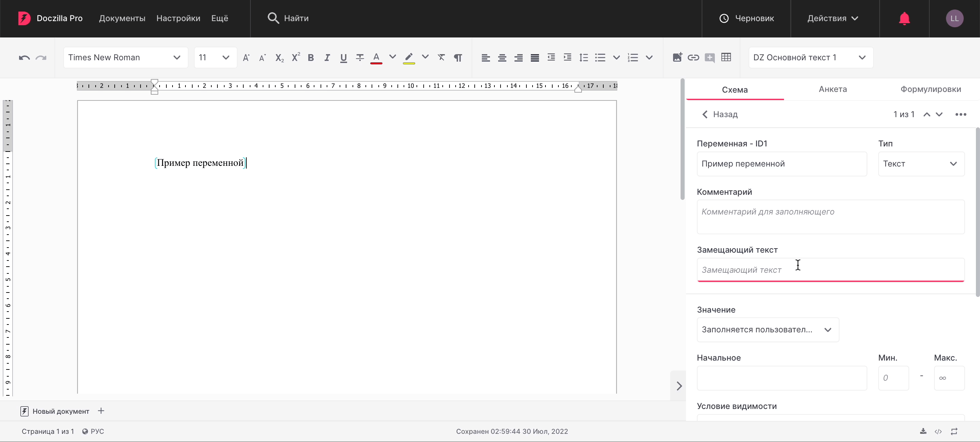Increase paragraph indent
Viewport: 980px width, 442px height.
coord(568,58)
